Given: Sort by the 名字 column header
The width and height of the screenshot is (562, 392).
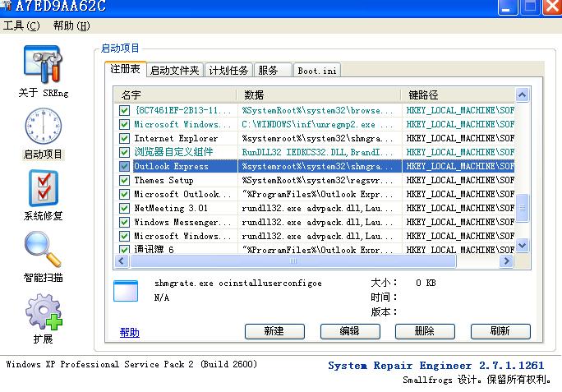Looking at the screenshot, I should coord(176,95).
